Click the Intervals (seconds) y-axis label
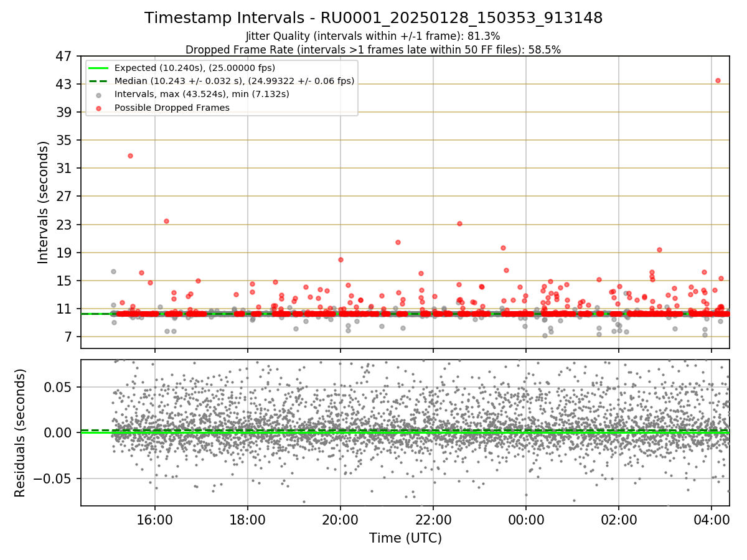 [43, 202]
